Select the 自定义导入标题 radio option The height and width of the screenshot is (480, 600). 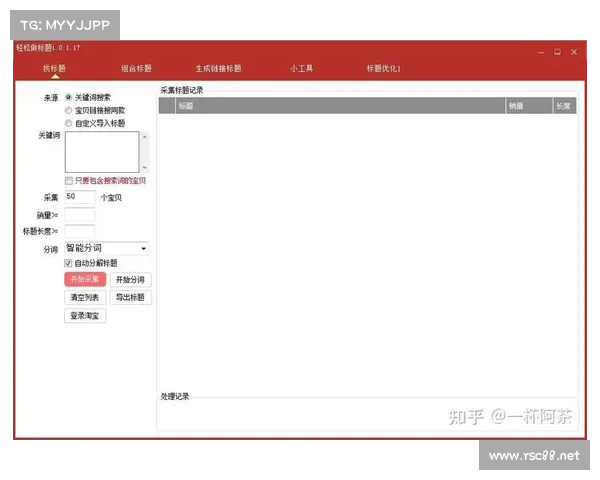69,123
